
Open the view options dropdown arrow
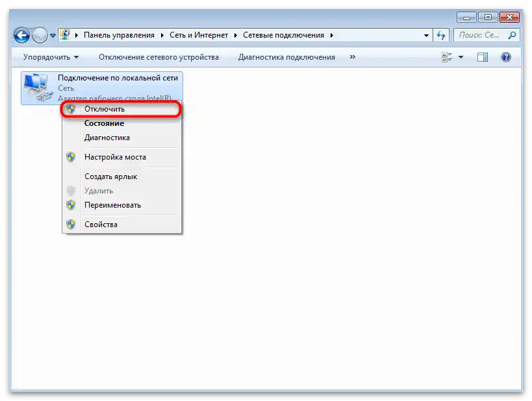[x=461, y=57]
